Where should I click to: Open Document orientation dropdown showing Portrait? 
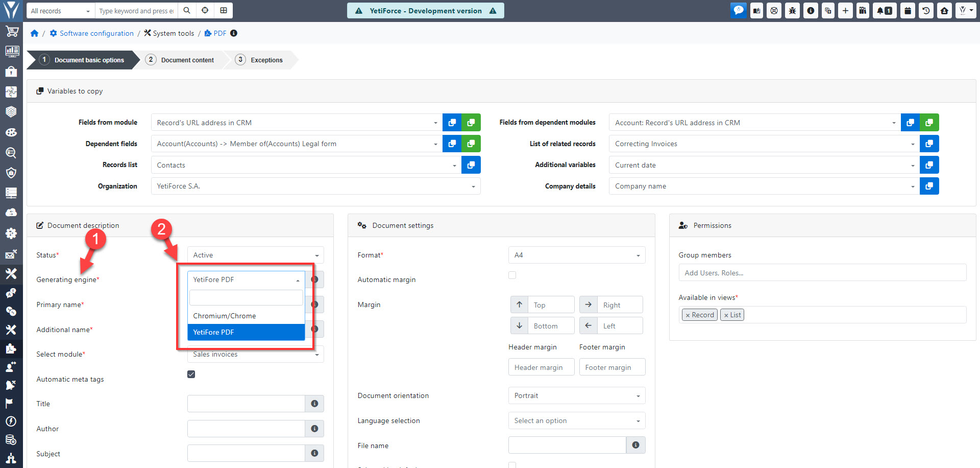(x=577, y=395)
